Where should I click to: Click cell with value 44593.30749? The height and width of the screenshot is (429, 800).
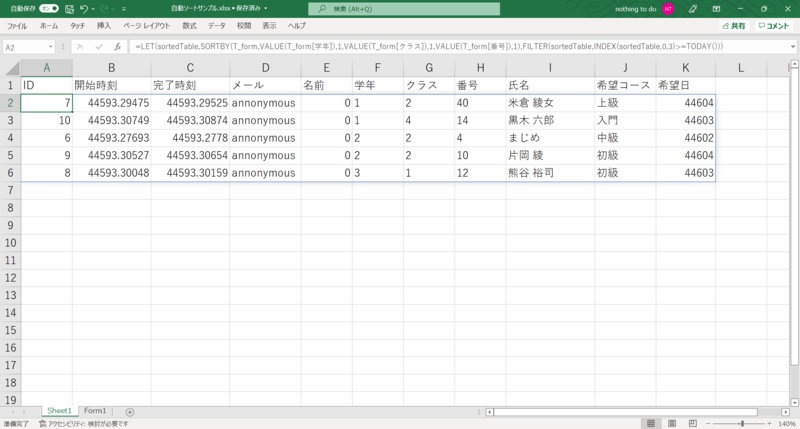[111, 120]
